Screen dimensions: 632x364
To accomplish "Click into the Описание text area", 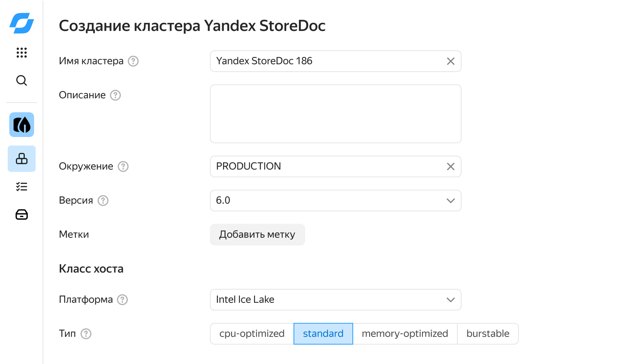I will [x=335, y=114].
